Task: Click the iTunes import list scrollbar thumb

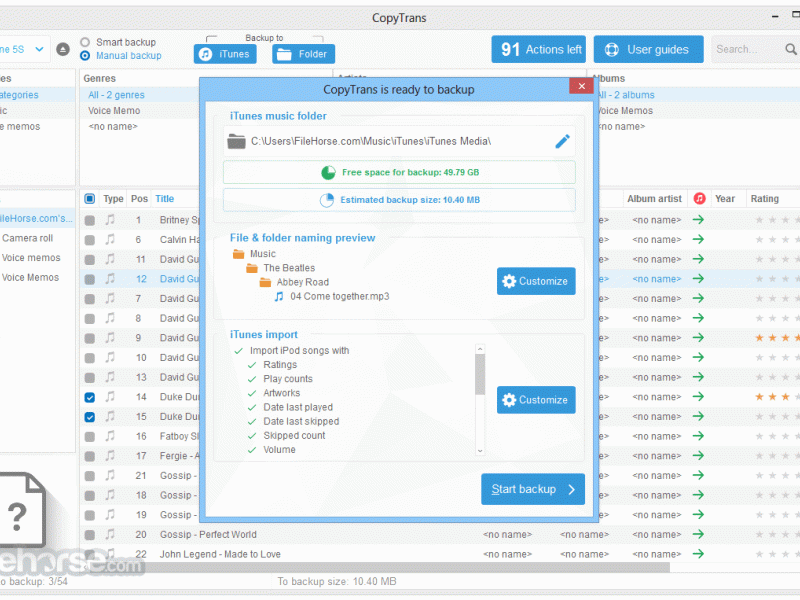Action: coord(480,374)
